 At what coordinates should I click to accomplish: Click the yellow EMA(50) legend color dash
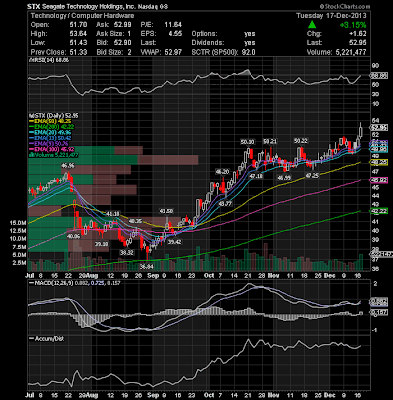[32, 121]
